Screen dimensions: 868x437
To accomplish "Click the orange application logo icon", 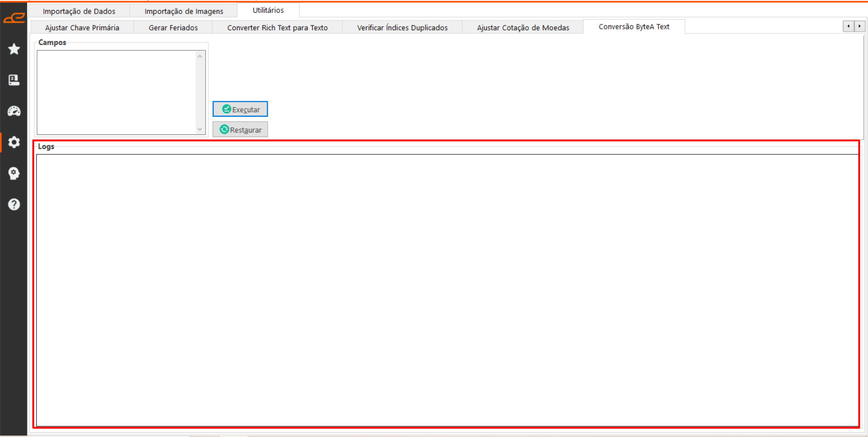I will tap(14, 18).
